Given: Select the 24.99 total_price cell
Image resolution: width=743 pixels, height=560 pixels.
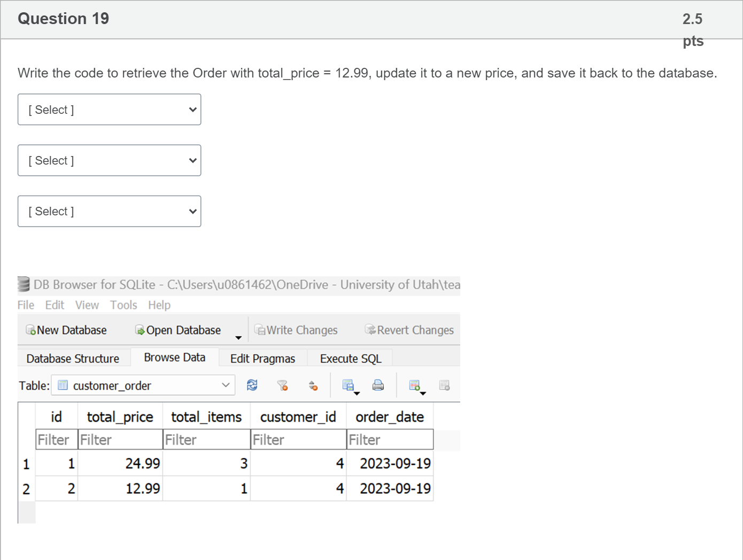Looking at the screenshot, I should 120,463.
